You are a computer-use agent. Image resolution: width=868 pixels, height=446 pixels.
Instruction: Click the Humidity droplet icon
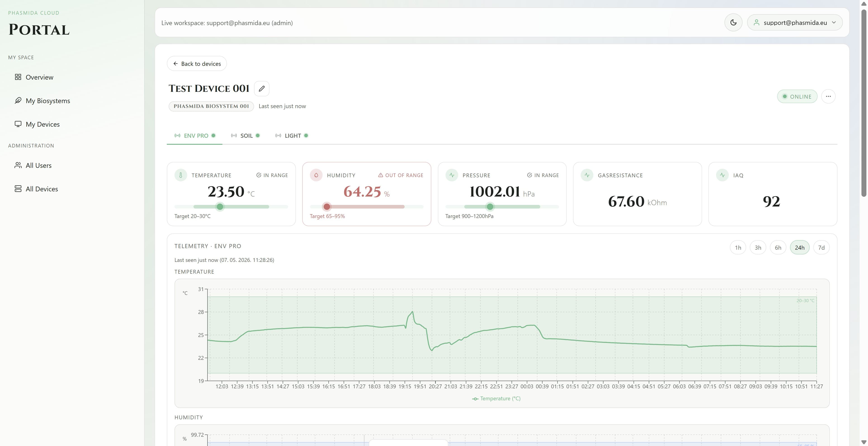(x=316, y=175)
